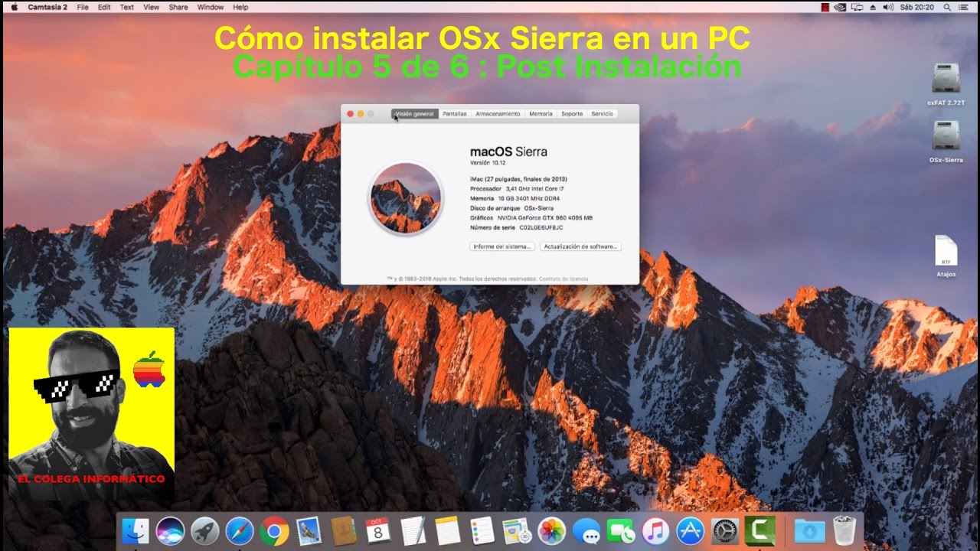980x551 pixels.
Task: Open iTunes from the dock
Action: pyautogui.click(x=655, y=531)
